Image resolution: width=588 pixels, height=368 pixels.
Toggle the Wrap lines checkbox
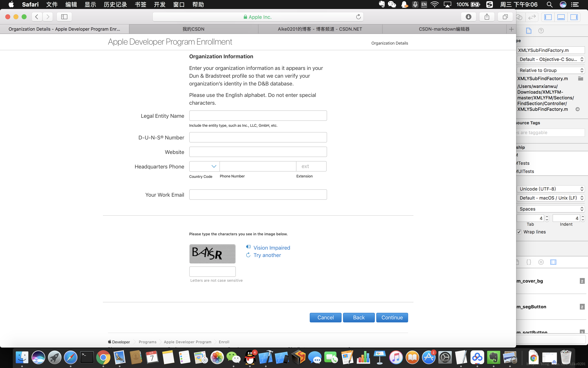tap(519, 232)
